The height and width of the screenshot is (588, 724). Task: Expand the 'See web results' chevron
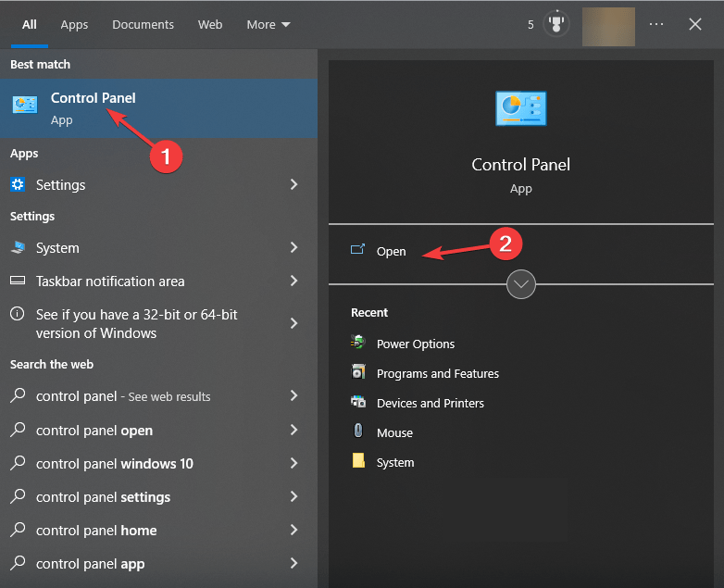pos(294,395)
